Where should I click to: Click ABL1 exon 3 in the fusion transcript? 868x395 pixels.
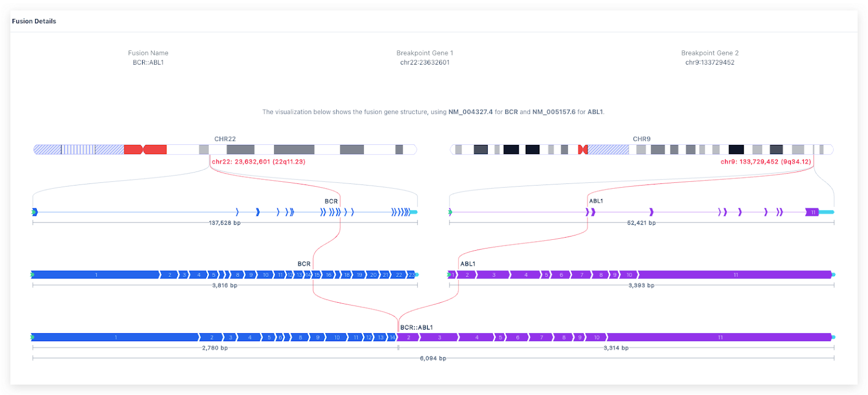(x=439, y=337)
